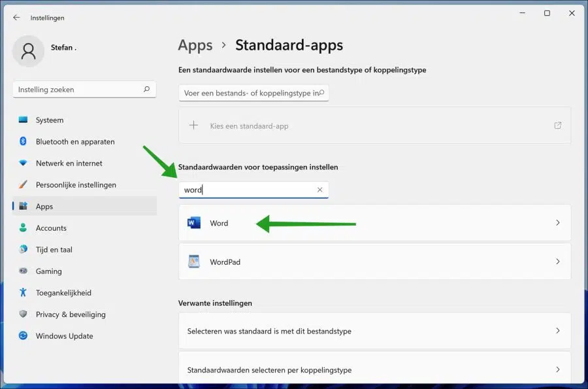Click the external link icon in Kies een standaard-app row
The image size is (588, 389).
(x=558, y=126)
